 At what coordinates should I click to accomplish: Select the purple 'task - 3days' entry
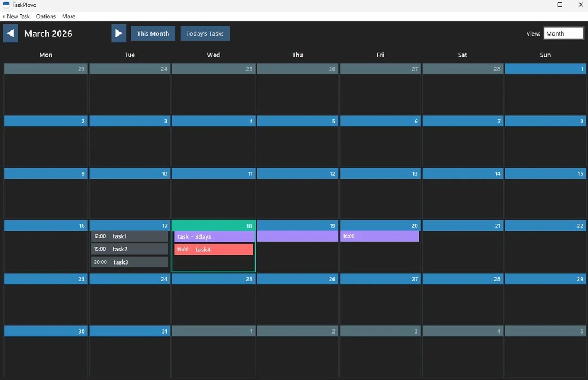pyautogui.click(x=214, y=236)
